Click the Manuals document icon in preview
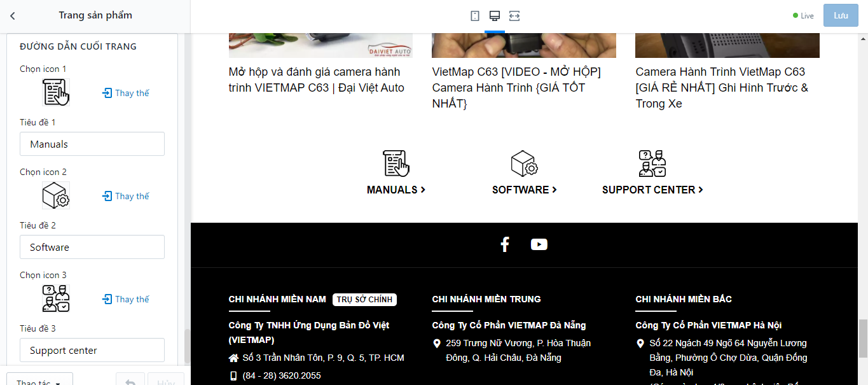The height and width of the screenshot is (385, 868). 396,164
